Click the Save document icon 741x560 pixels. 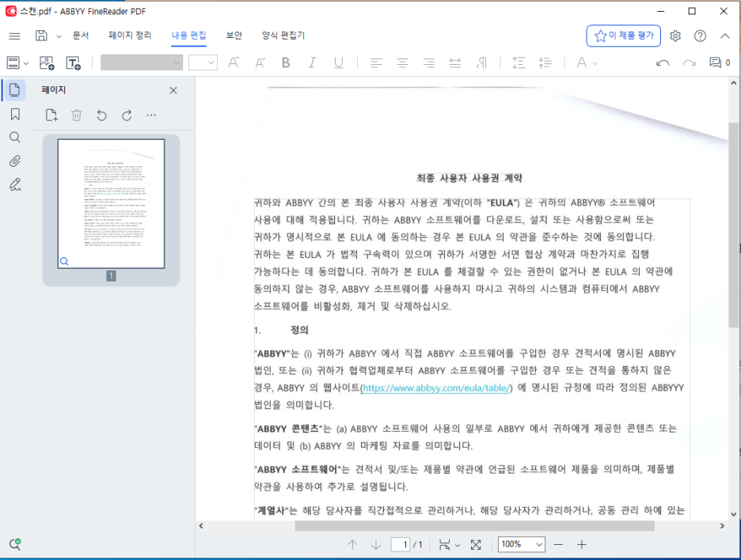[42, 36]
